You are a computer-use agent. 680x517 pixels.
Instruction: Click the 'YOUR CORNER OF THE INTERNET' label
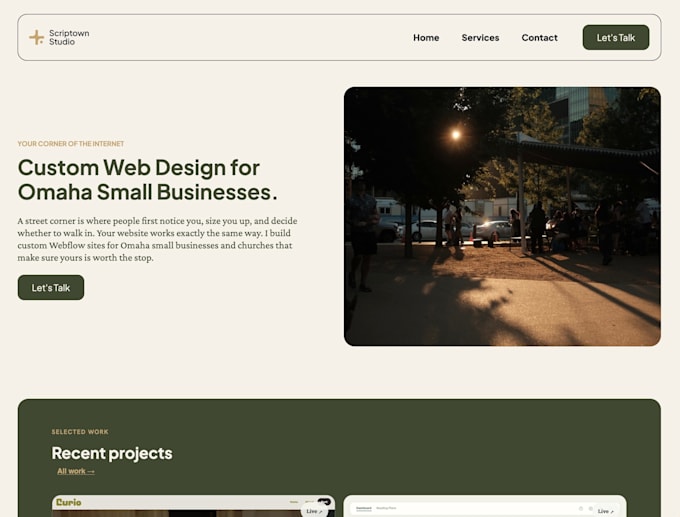71,144
